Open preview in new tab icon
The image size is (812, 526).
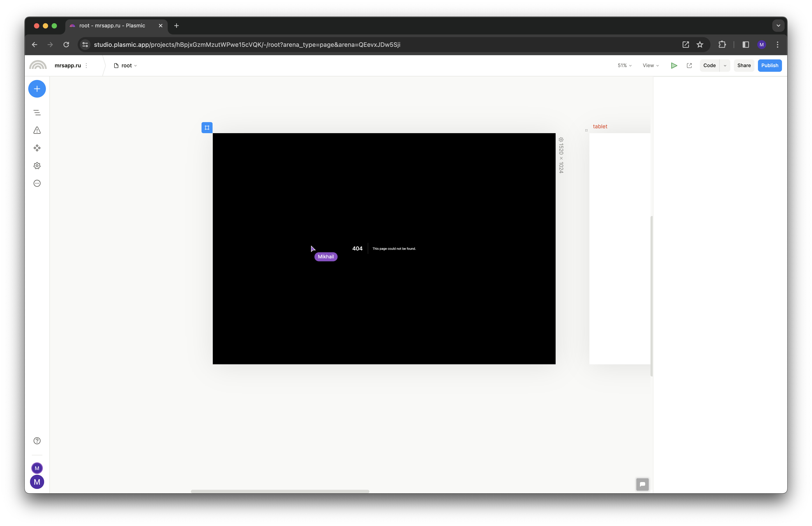(689, 66)
